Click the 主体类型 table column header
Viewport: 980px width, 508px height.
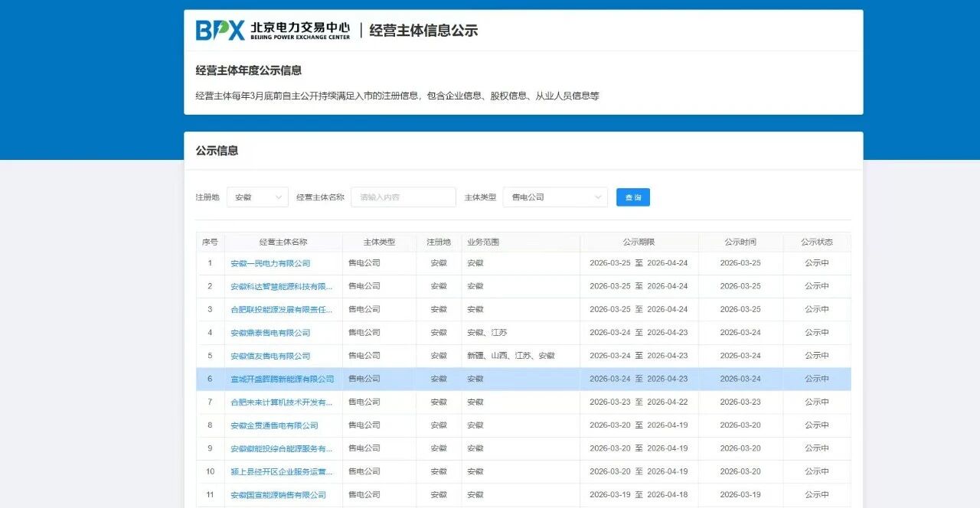tap(379, 242)
